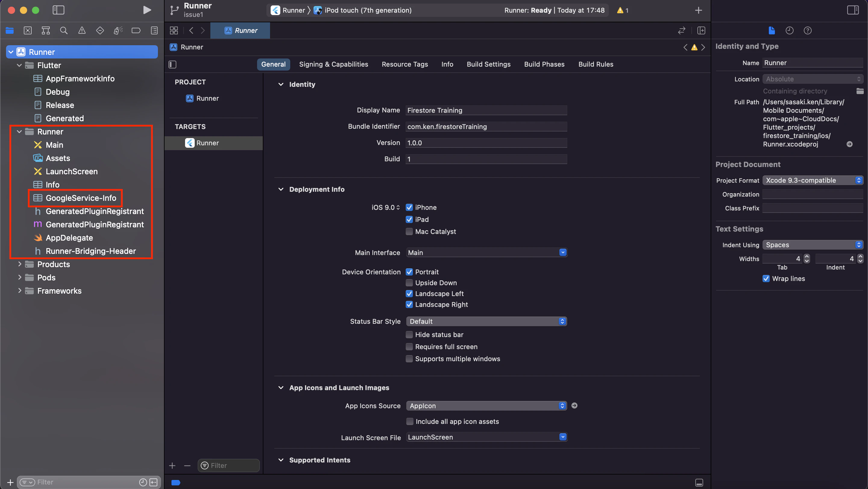Enable the Hide status bar checkbox
868x489 pixels.
[409, 335]
